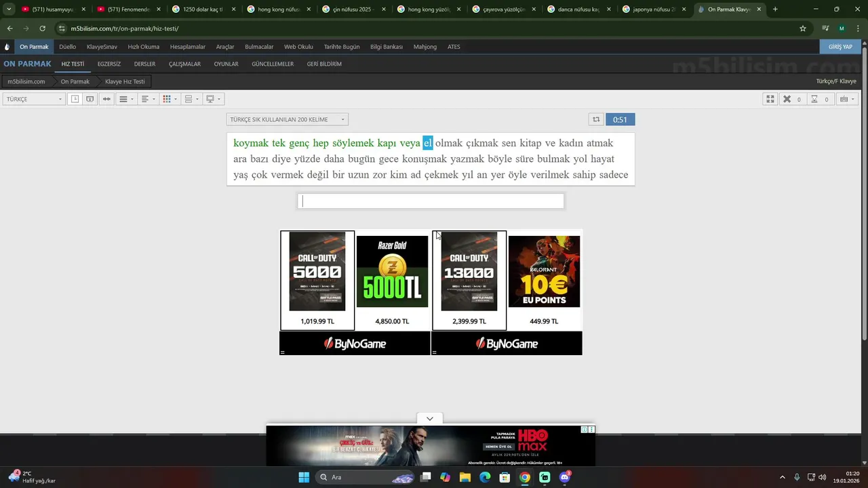Click the browser back arrow
The width and height of the screenshot is (868, 488).
click(x=10, y=28)
